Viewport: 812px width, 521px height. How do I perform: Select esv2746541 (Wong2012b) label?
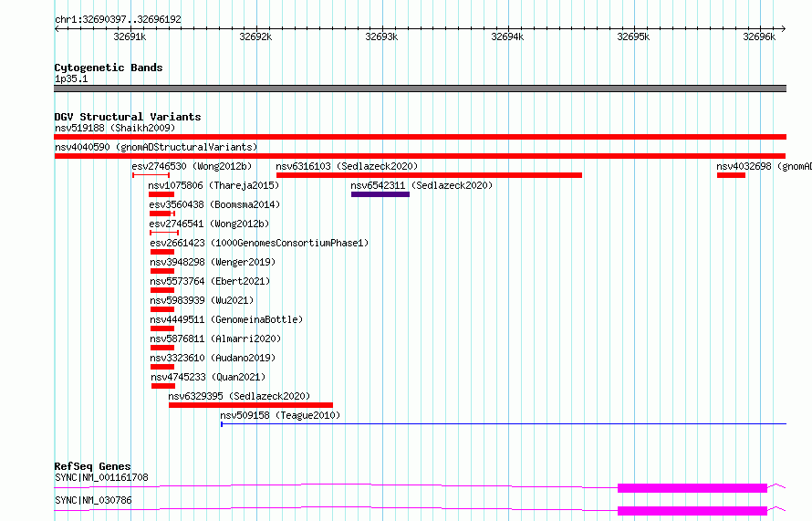(209, 224)
